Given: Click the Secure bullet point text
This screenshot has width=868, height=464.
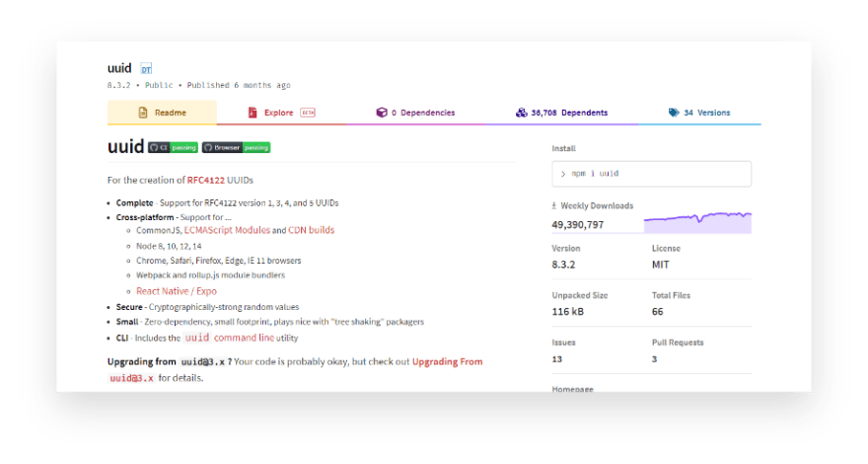Looking at the screenshot, I should pos(207,307).
